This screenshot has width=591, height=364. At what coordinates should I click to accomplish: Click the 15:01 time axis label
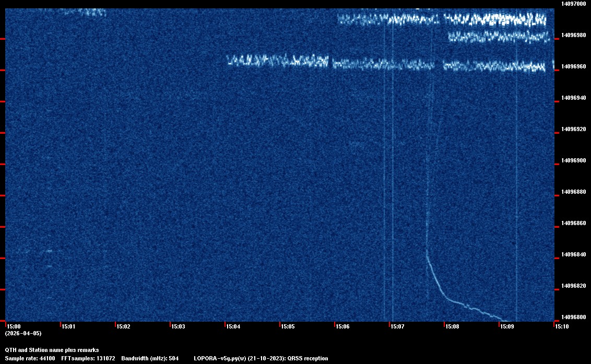pyautogui.click(x=68, y=326)
